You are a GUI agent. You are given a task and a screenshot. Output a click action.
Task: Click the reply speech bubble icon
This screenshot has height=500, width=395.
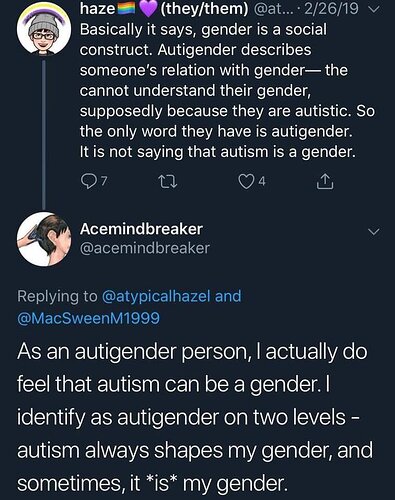(88, 182)
